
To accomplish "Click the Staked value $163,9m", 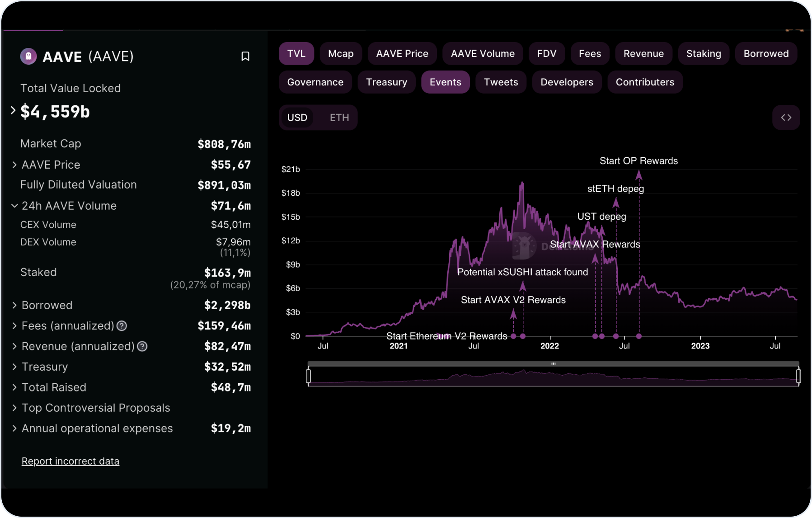I will point(227,273).
